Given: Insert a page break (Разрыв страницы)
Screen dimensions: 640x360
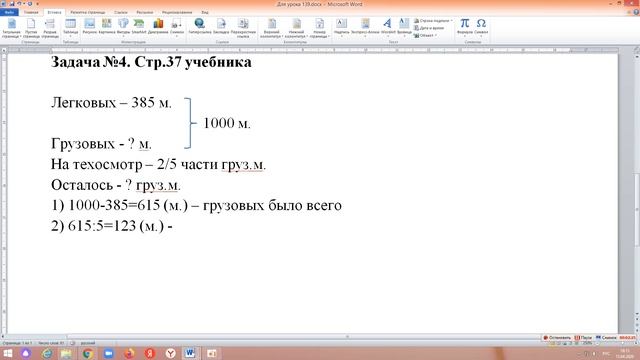Looking at the screenshot, I should 50,28.
